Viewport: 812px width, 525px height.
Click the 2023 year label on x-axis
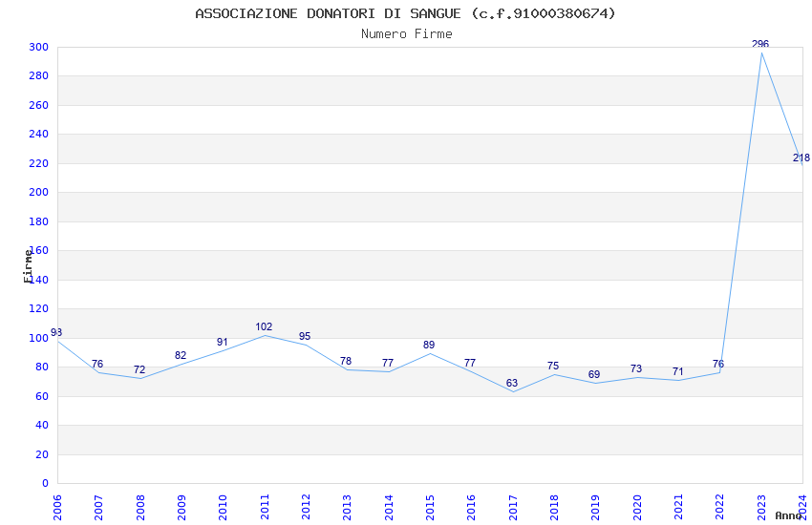click(761, 506)
